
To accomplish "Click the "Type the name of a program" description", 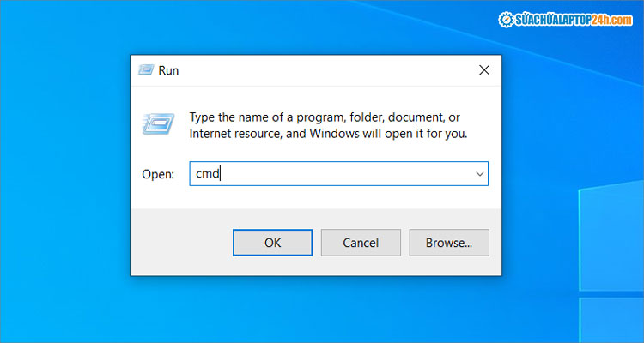I will click(x=325, y=117).
